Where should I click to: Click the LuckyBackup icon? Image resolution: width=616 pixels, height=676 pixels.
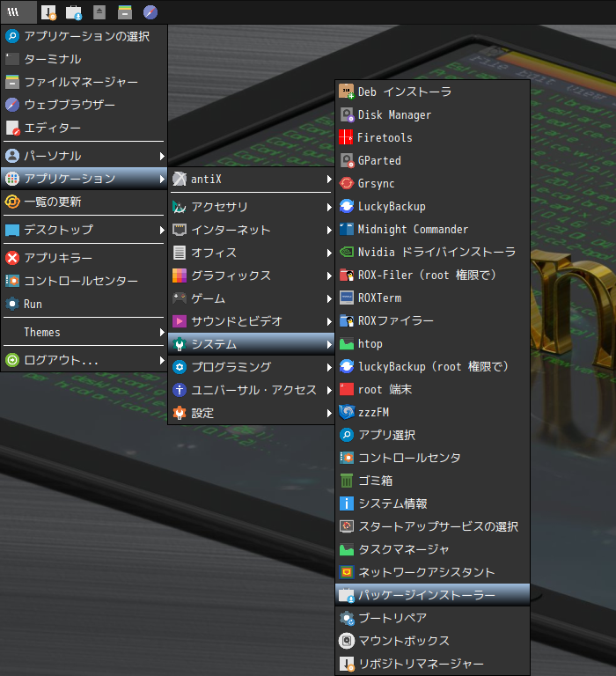(346, 206)
